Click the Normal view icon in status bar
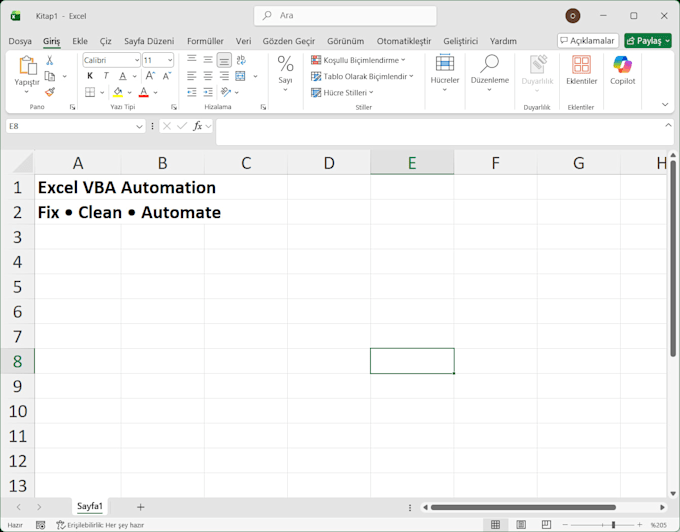The height and width of the screenshot is (532, 680). point(495,525)
